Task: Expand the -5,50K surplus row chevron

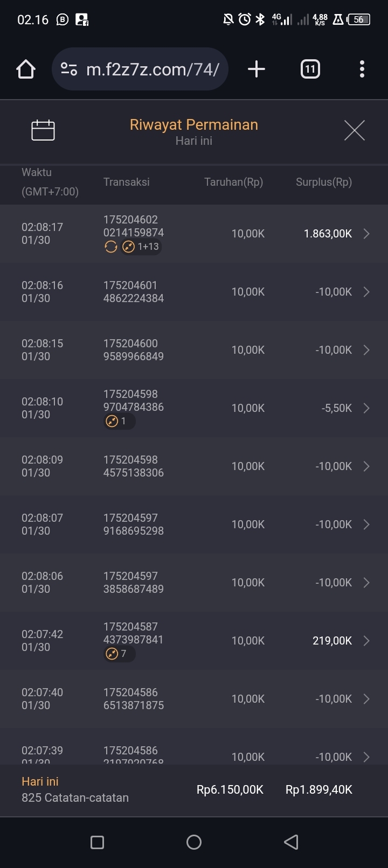Action: click(366, 408)
